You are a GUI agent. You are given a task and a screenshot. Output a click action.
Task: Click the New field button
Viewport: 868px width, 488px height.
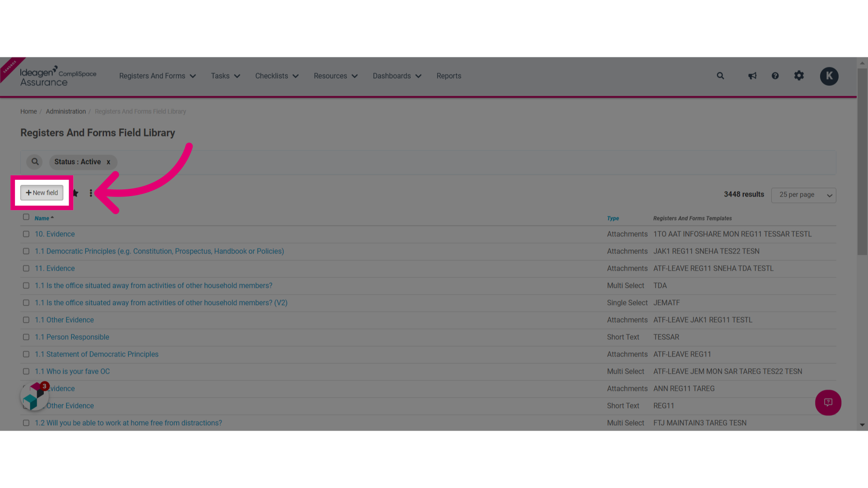42,192
